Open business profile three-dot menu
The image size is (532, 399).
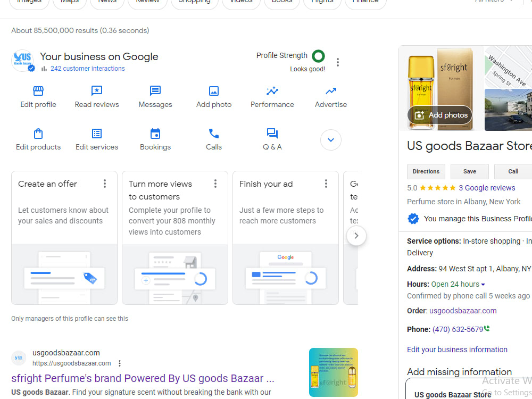337,62
